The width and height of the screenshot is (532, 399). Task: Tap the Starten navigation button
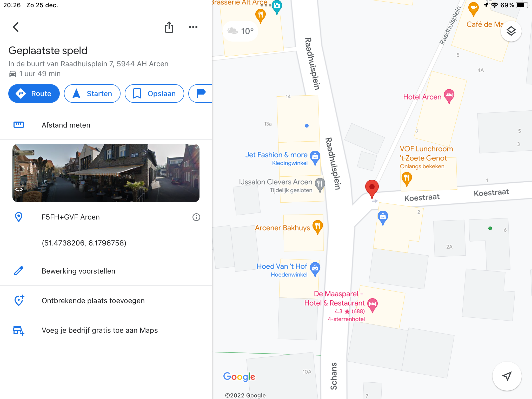tap(92, 94)
